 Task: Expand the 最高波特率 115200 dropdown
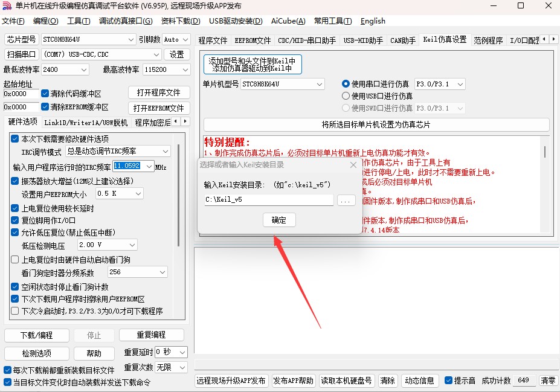pos(185,69)
